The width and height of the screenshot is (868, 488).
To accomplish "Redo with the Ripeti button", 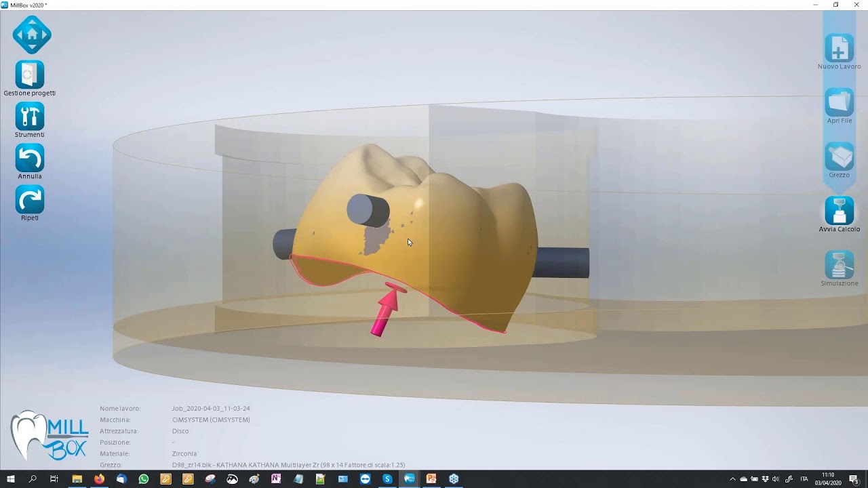I will tap(29, 200).
